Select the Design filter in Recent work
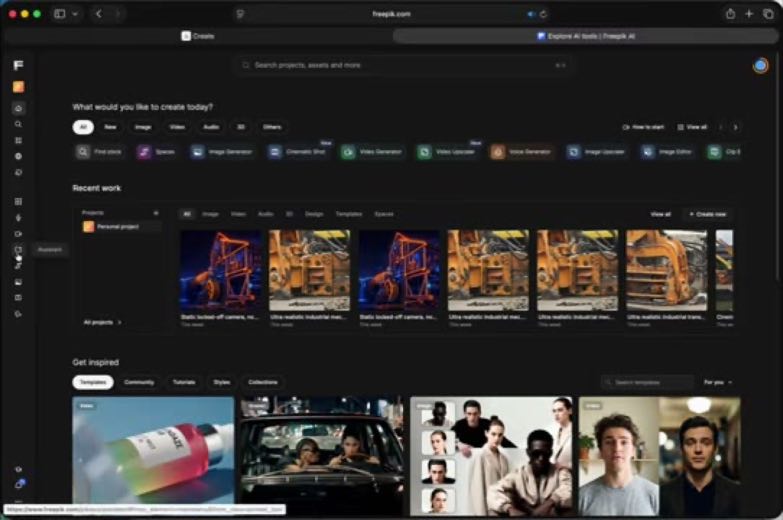The image size is (783, 520). click(x=314, y=214)
